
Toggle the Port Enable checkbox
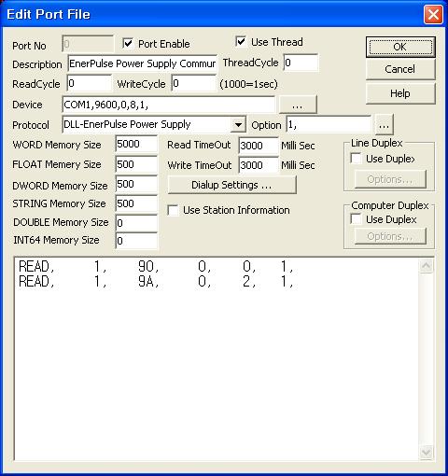point(128,43)
